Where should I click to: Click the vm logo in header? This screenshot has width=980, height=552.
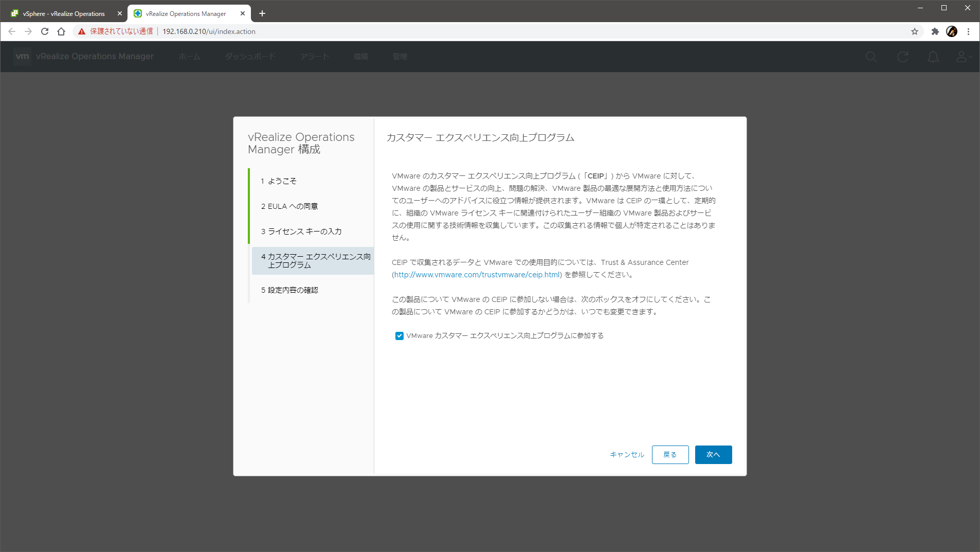pos(22,57)
